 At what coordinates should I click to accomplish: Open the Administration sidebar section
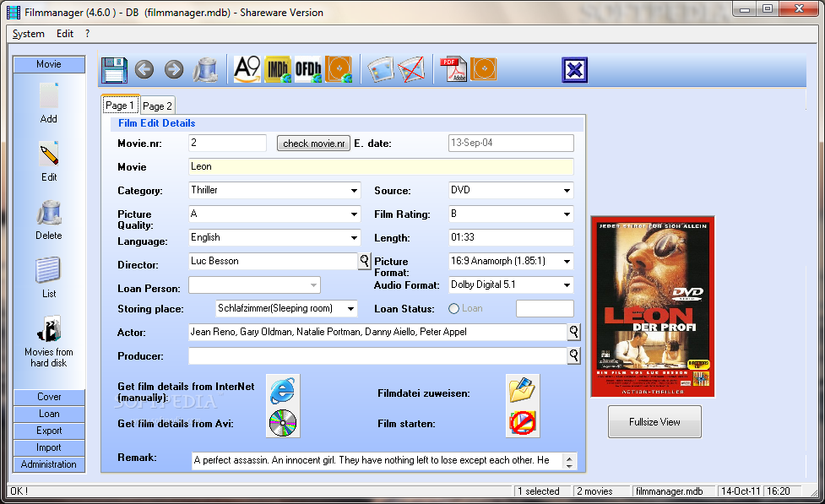(49, 464)
